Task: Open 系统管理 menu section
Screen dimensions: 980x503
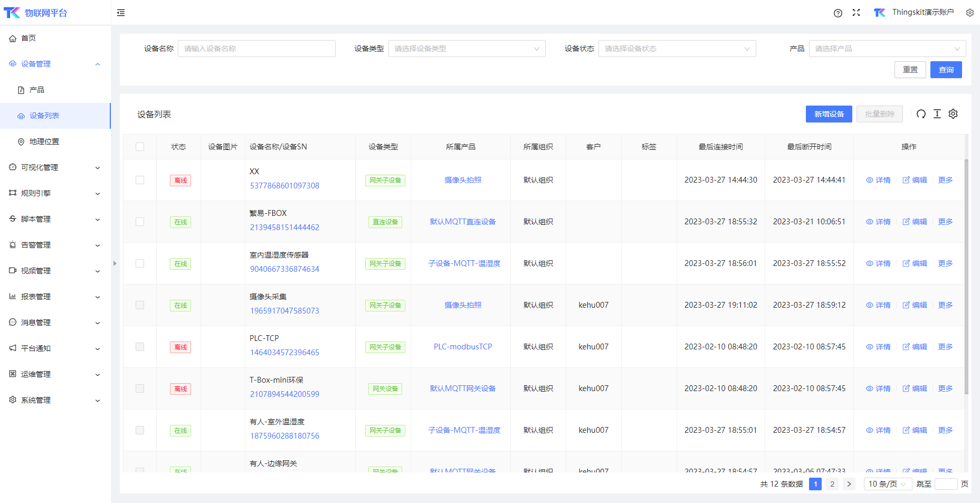Action: click(x=55, y=400)
